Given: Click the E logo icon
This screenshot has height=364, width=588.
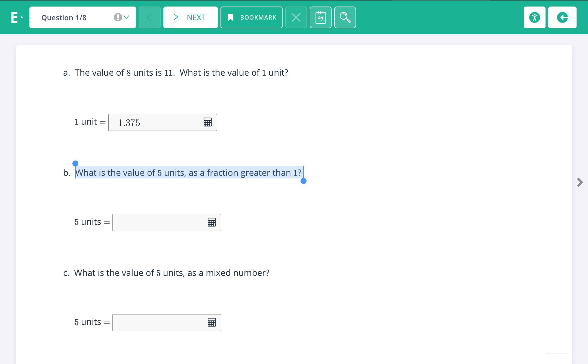Looking at the screenshot, I should point(15,17).
